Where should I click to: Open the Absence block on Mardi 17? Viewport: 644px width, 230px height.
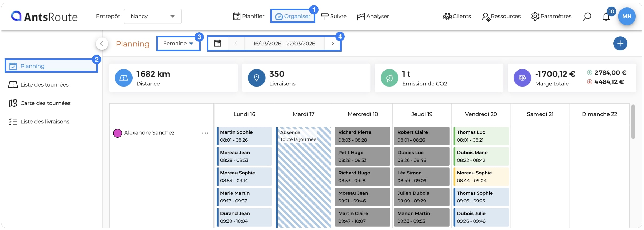(304, 177)
